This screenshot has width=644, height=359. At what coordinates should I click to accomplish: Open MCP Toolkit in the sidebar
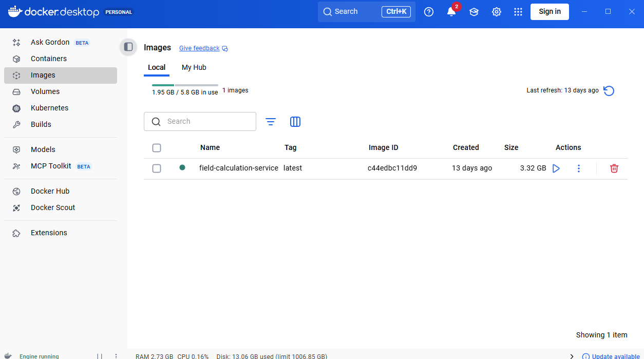61,166
